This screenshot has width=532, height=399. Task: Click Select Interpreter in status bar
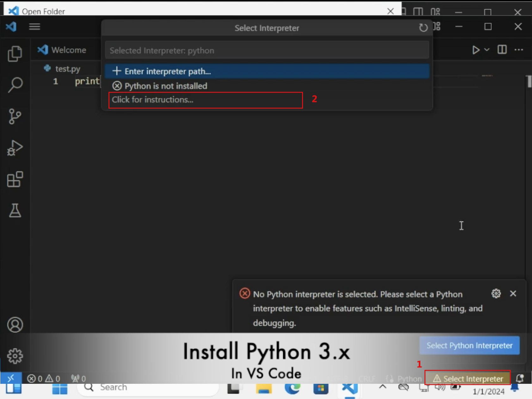click(468, 379)
